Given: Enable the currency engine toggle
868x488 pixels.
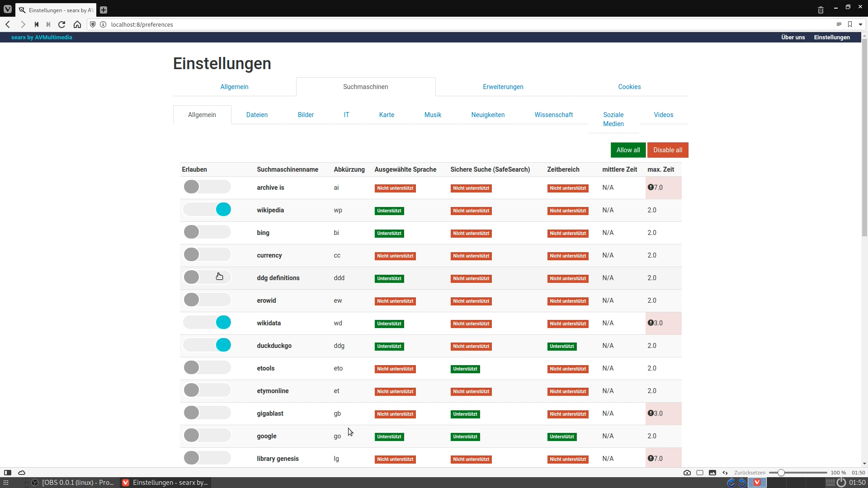Looking at the screenshot, I should [207, 255].
